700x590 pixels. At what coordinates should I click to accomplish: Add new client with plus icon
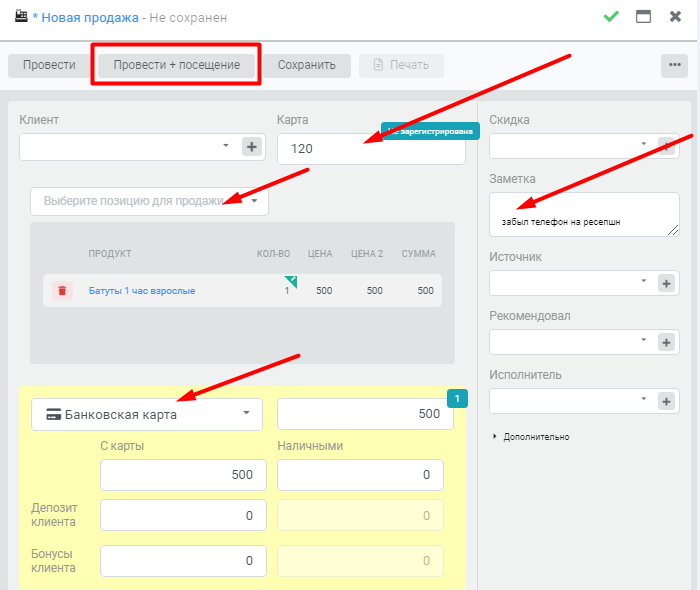coord(252,146)
